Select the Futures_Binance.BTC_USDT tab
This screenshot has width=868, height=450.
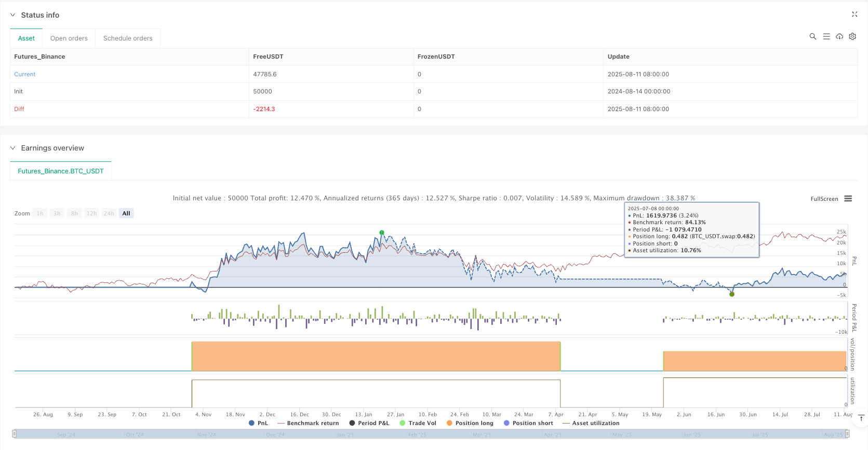coord(61,171)
